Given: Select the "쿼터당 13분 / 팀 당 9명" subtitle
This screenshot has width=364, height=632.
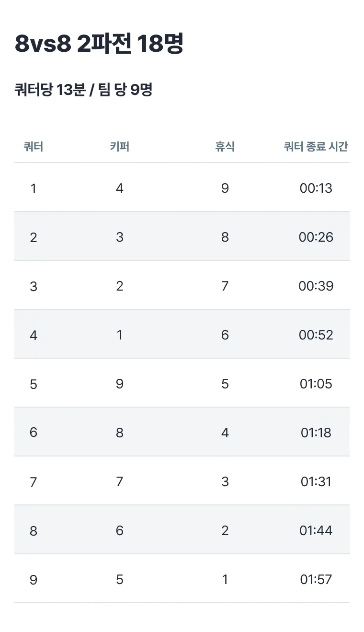Looking at the screenshot, I should coord(83,90).
